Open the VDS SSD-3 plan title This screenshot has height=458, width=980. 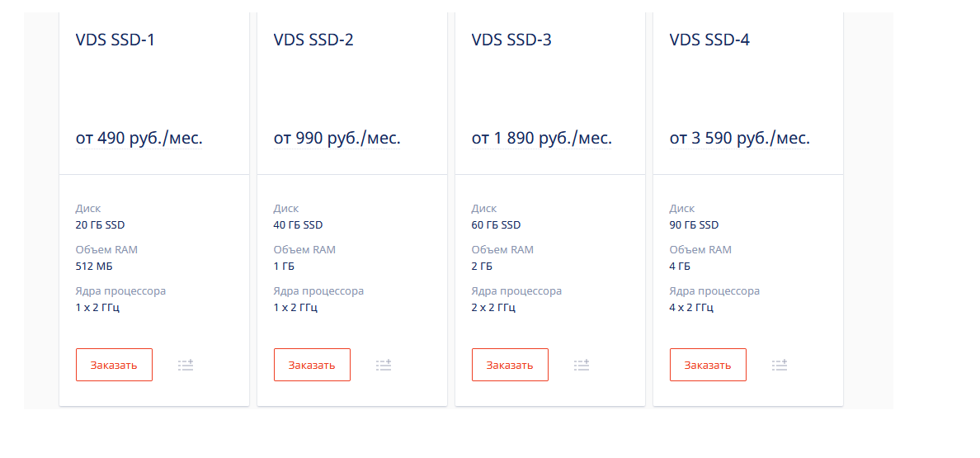click(512, 40)
